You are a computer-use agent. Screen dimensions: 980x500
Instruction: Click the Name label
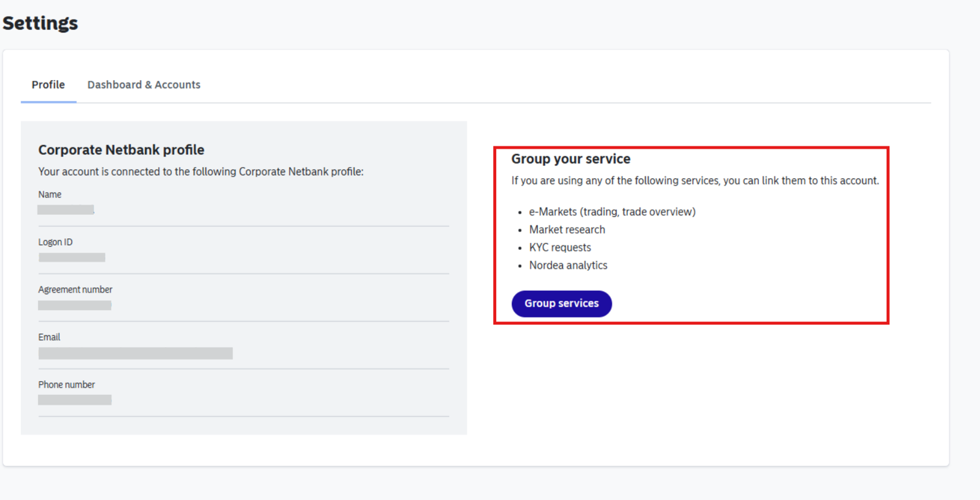(50, 194)
